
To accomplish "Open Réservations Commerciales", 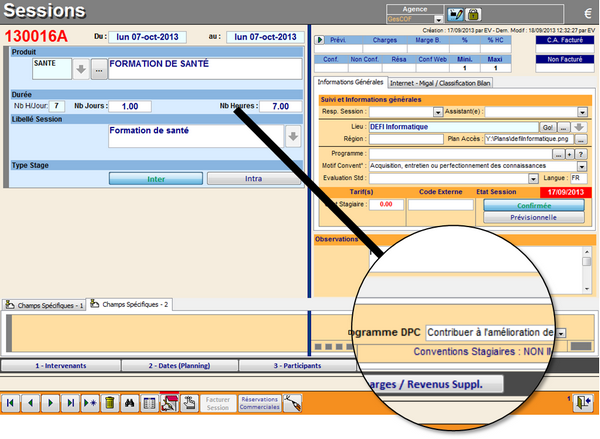I will [x=259, y=403].
